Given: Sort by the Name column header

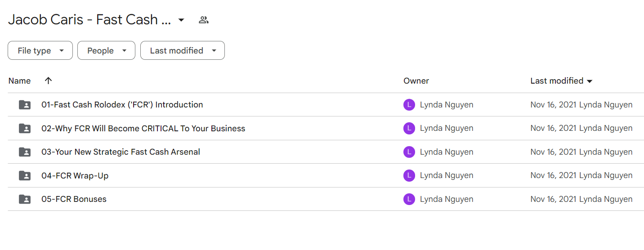Looking at the screenshot, I should [20, 81].
